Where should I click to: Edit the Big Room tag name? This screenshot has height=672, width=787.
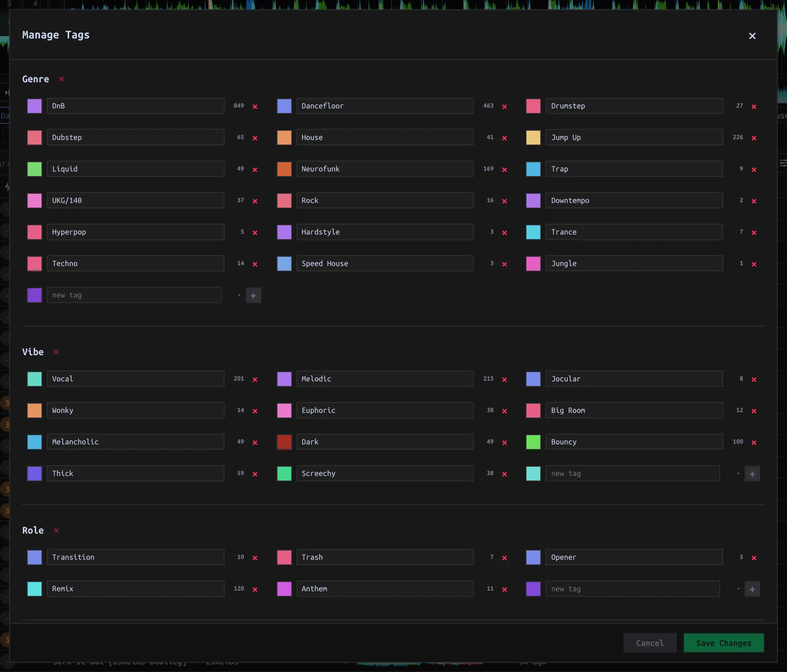634,411
